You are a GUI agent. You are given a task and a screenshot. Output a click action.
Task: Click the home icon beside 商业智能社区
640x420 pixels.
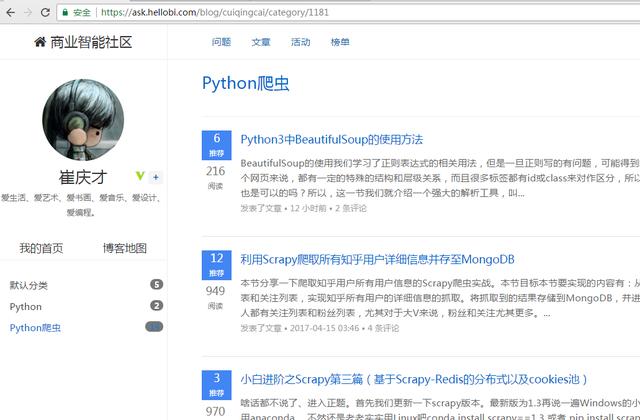pyautogui.click(x=40, y=42)
